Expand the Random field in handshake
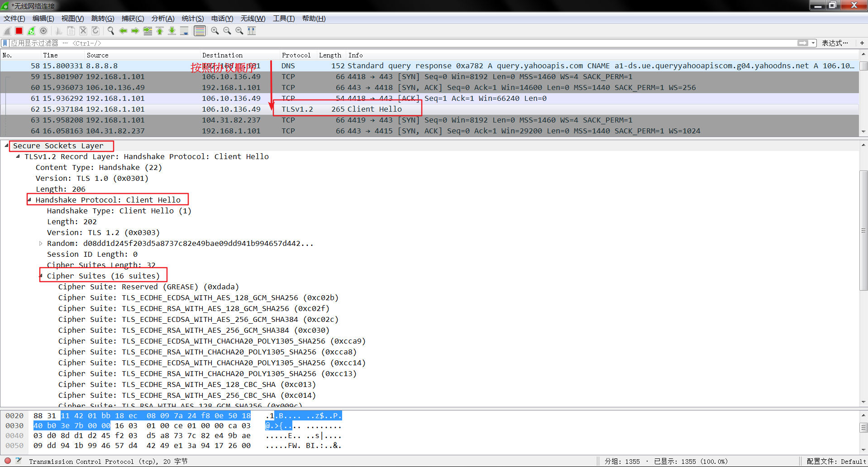868x467 pixels. (x=40, y=243)
